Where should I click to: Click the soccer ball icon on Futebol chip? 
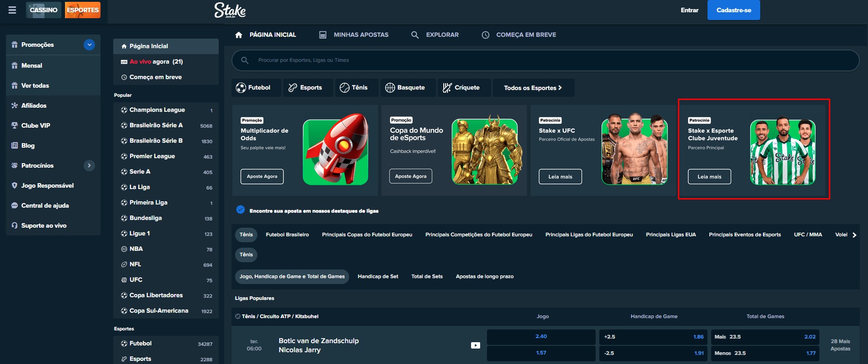pos(241,88)
